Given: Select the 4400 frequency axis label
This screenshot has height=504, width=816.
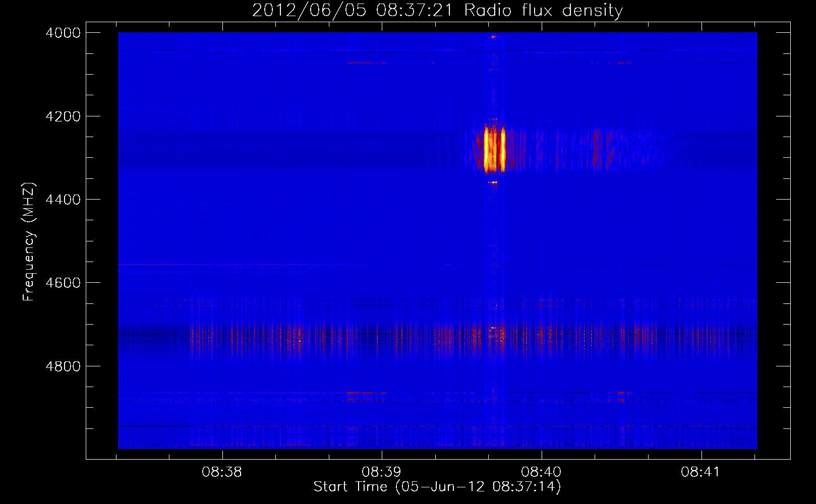Looking at the screenshot, I should (63, 200).
